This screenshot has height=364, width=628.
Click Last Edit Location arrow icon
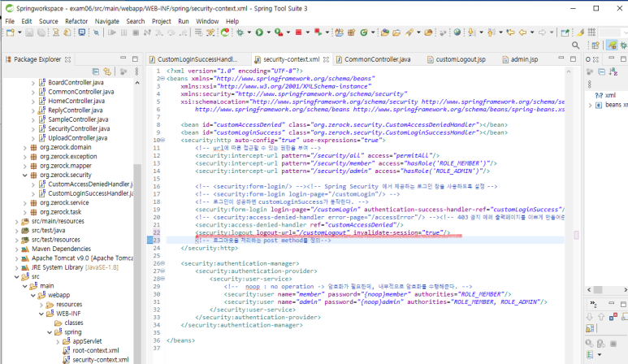(x=511, y=32)
